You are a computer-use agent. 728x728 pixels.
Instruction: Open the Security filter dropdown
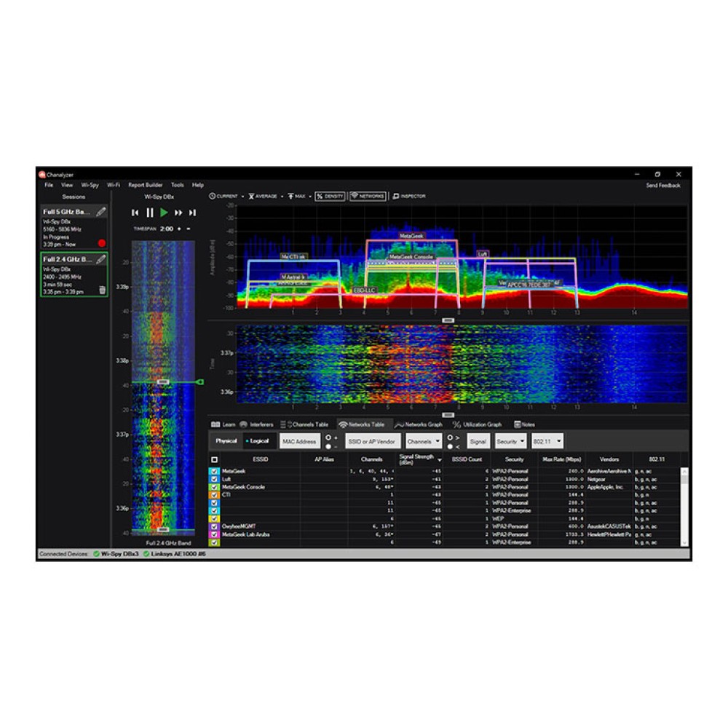tap(510, 442)
